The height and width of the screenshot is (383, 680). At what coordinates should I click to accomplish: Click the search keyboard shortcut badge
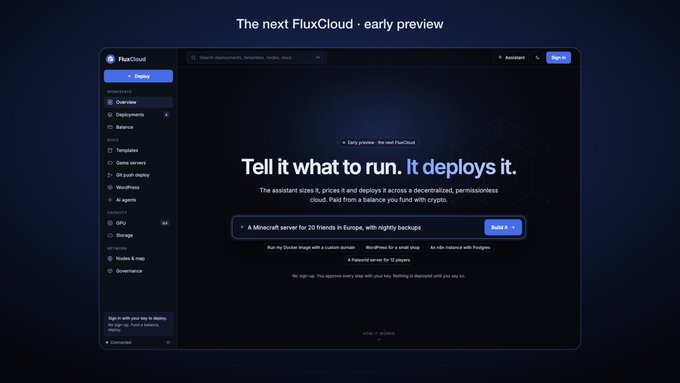(x=318, y=58)
